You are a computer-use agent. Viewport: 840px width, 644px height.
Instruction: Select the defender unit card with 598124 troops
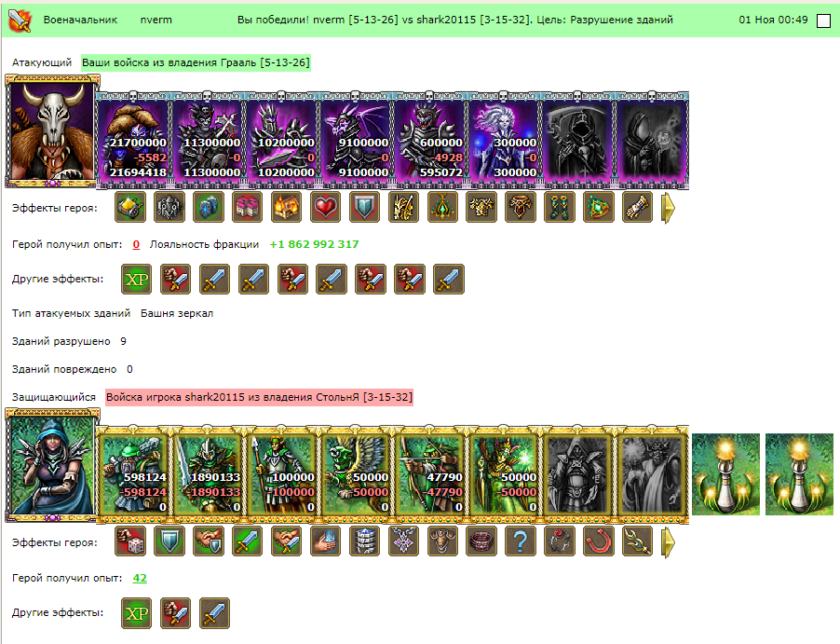[x=133, y=474]
